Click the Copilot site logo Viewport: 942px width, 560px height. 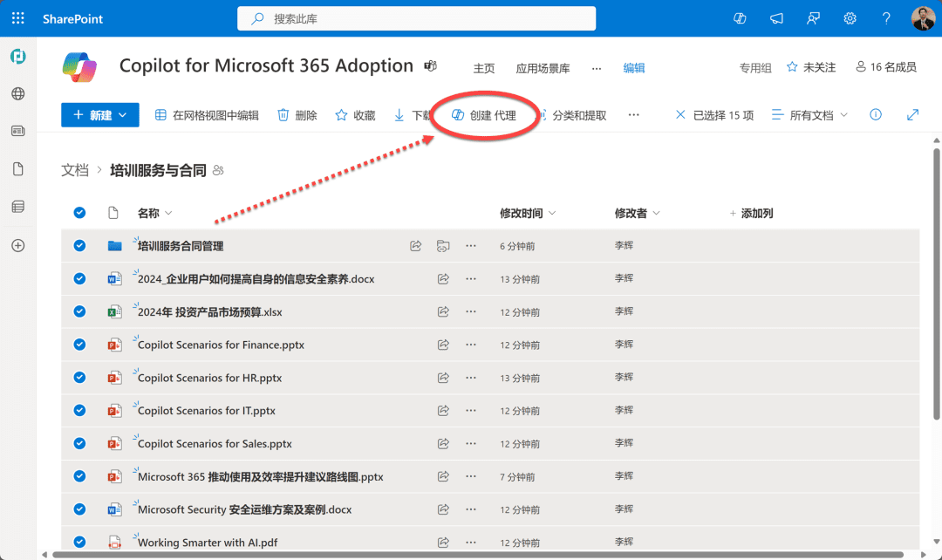pyautogui.click(x=79, y=66)
